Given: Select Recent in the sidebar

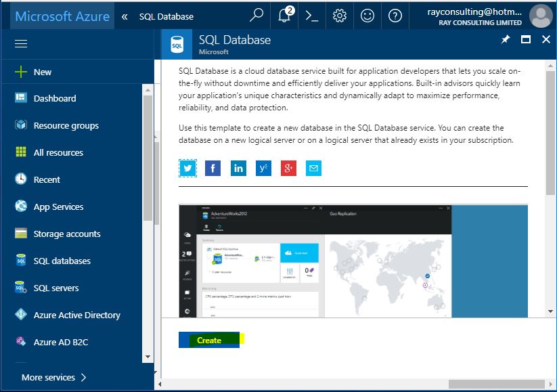Looking at the screenshot, I should (47, 180).
